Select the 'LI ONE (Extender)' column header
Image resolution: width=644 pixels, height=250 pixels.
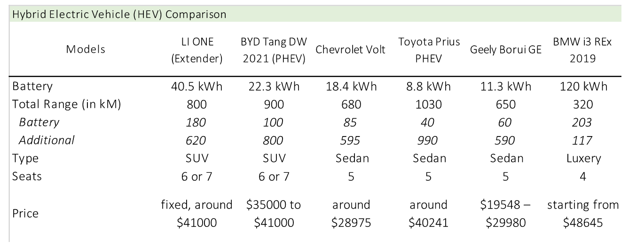click(x=197, y=49)
